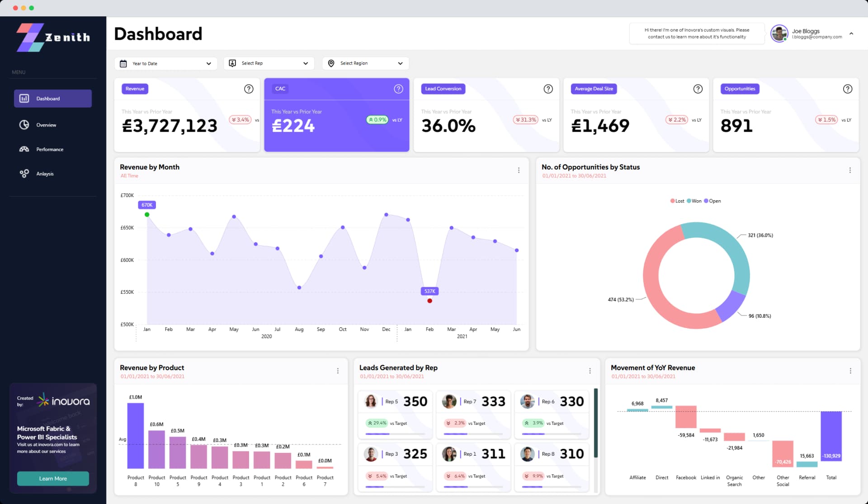Click the calendar icon in the date filter

tap(123, 63)
